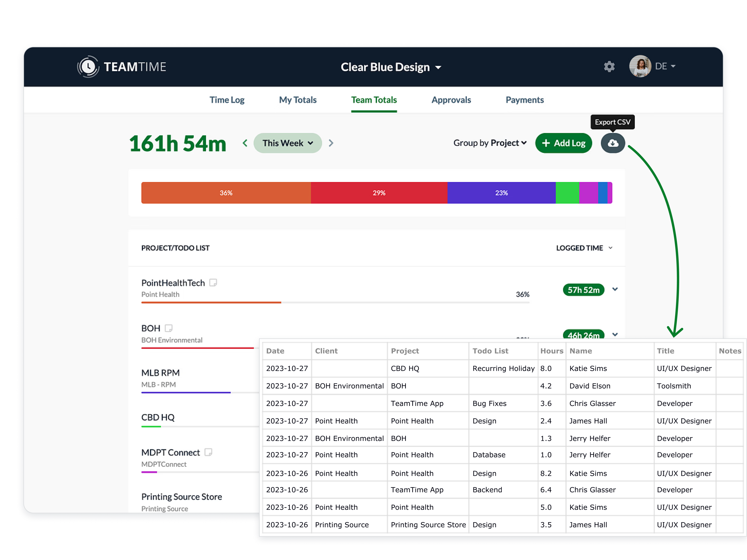Screen dimensions: 747x560
Task: Click the orange 36% bar segment
Action: tap(226, 193)
